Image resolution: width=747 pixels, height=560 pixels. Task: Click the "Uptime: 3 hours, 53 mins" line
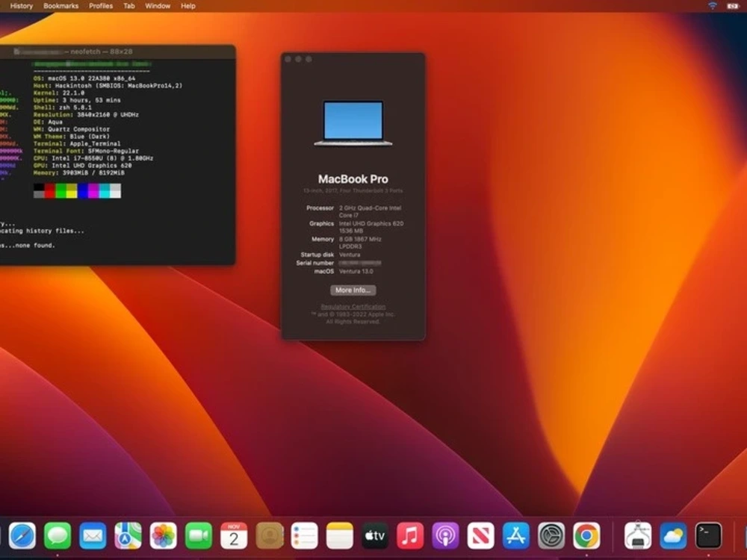77,100
